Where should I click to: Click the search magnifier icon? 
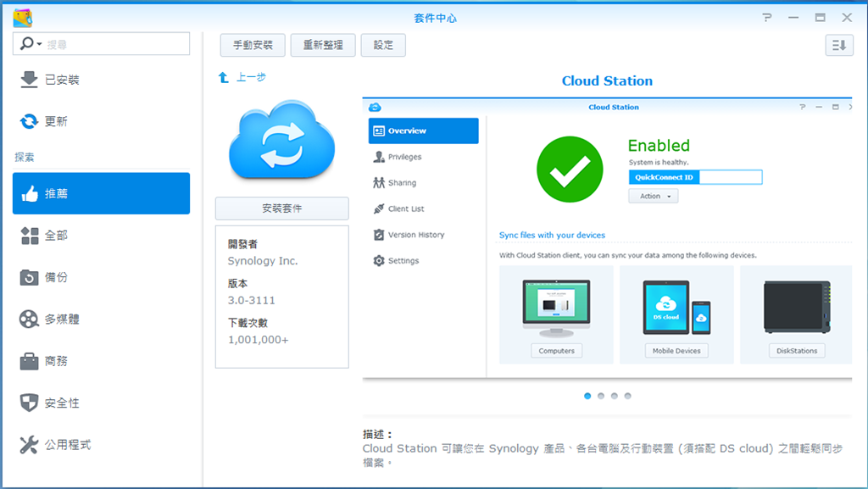click(x=26, y=43)
